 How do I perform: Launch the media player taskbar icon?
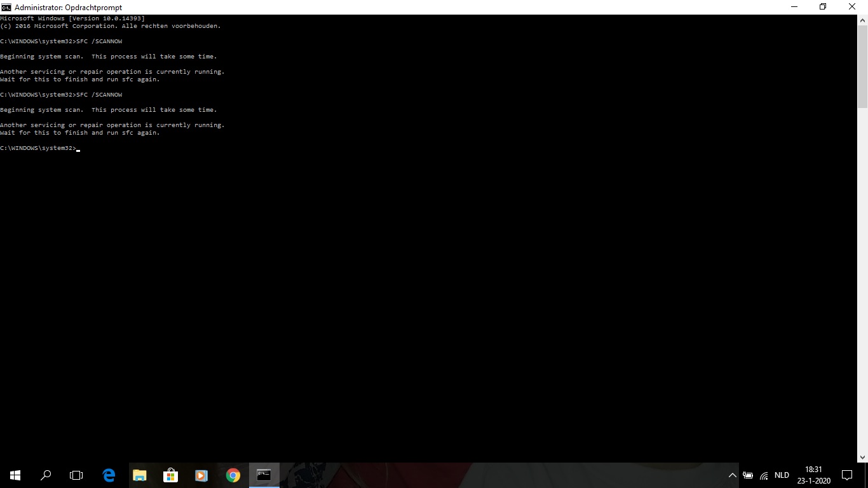tap(201, 475)
